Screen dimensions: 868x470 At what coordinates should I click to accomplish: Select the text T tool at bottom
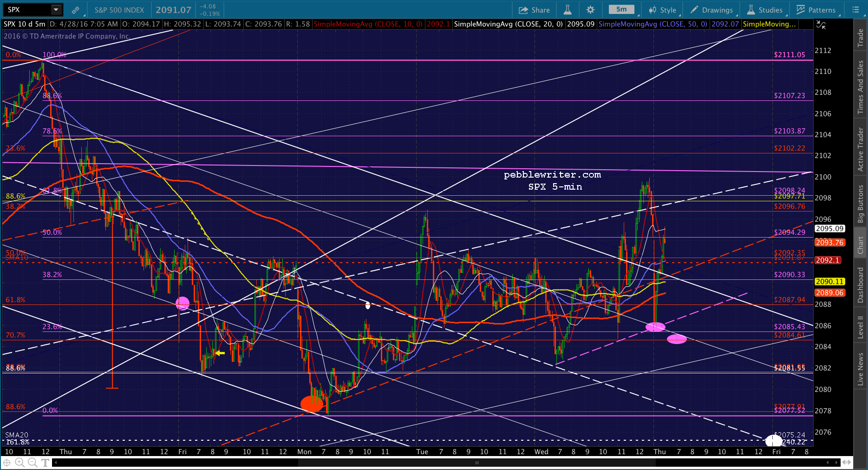(x=46, y=463)
